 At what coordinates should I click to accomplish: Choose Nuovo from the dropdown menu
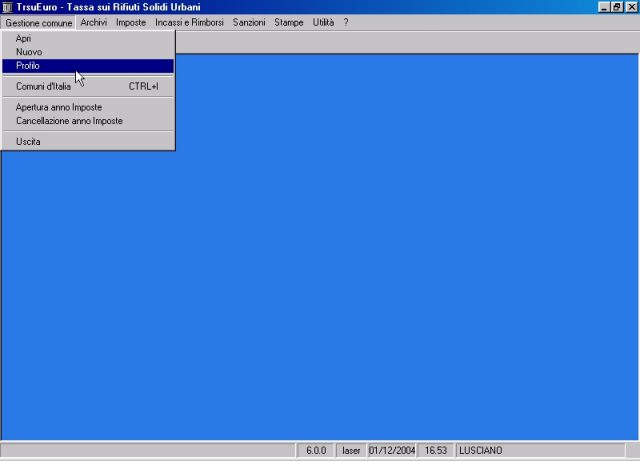(x=88, y=52)
